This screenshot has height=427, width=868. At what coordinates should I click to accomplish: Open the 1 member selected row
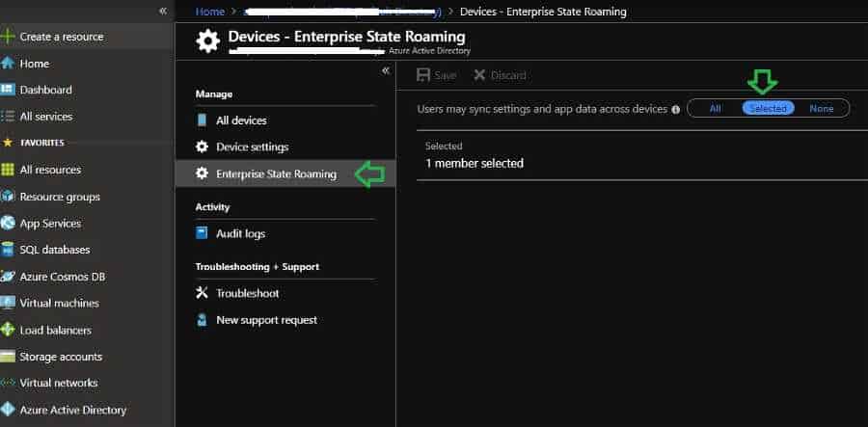(642, 155)
